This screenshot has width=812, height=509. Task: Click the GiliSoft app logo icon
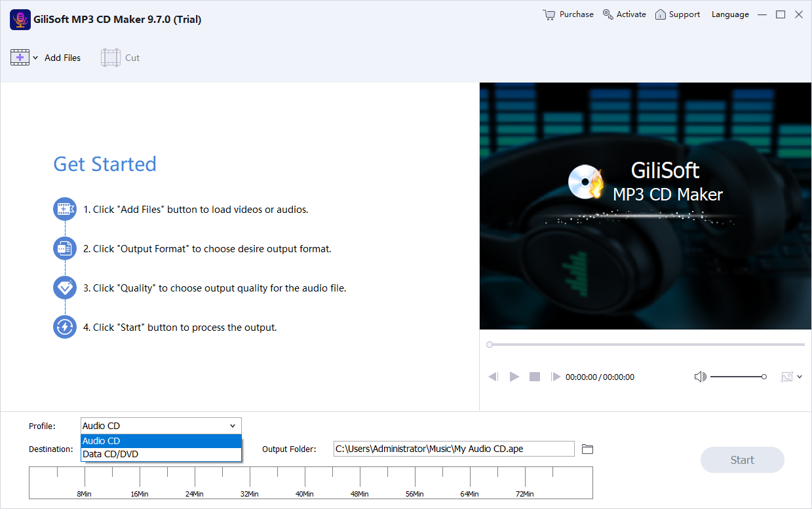coord(20,20)
